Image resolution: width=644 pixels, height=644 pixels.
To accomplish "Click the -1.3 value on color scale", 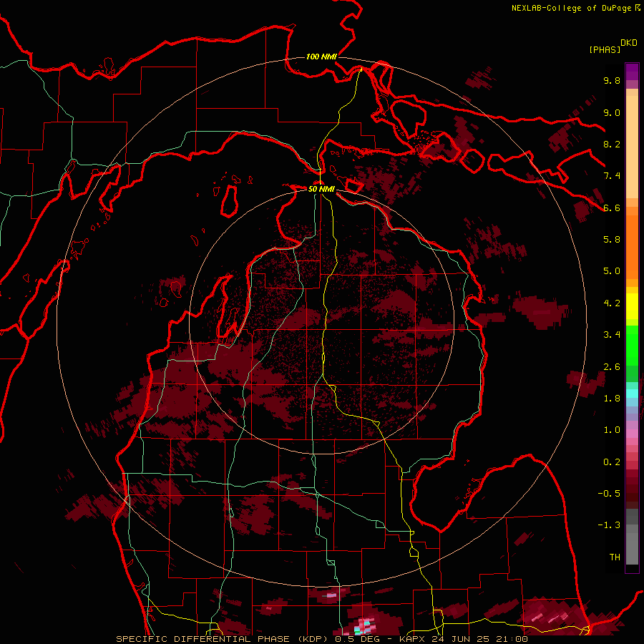I will (x=609, y=525).
